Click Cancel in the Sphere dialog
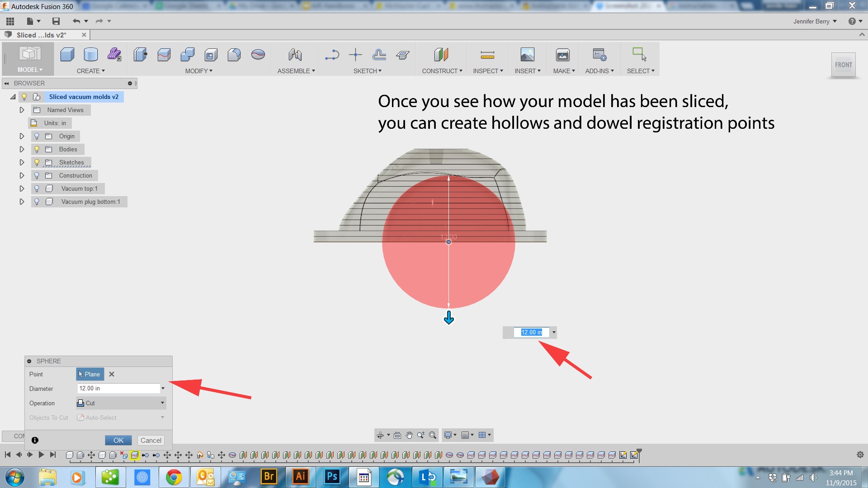The height and width of the screenshot is (488, 868). click(151, 440)
